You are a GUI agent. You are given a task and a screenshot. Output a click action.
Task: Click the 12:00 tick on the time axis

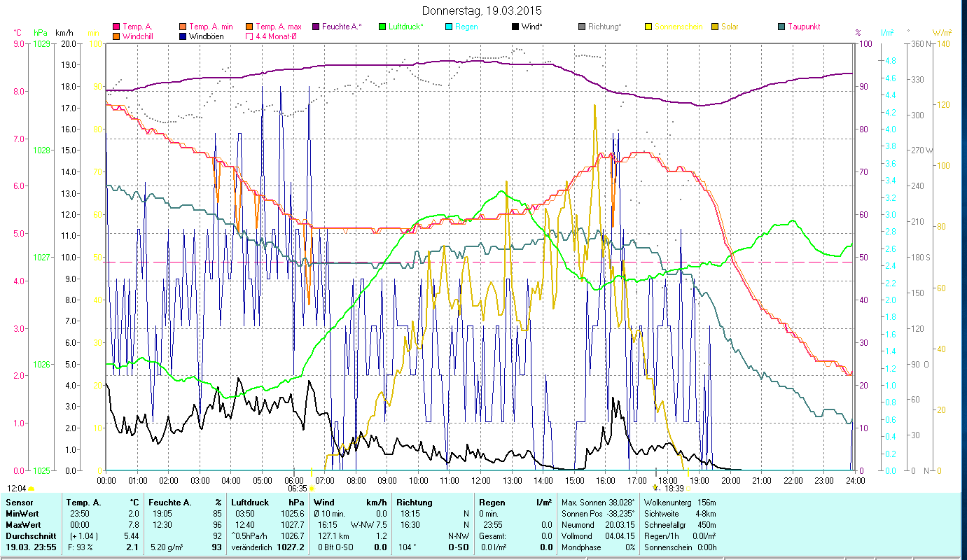tap(480, 480)
